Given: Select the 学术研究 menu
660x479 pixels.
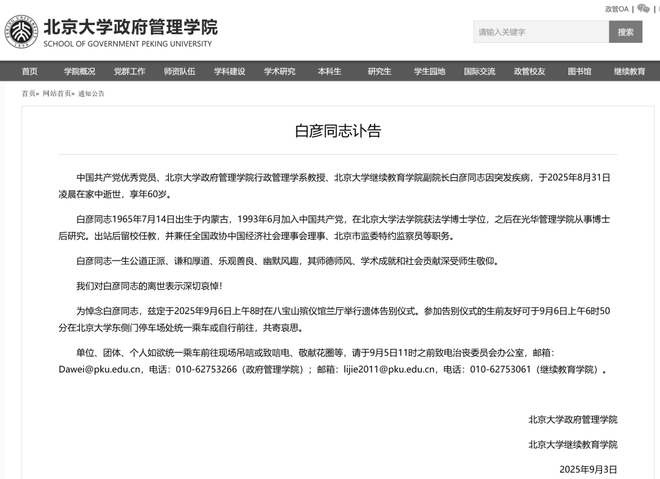Looking at the screenshot, I should [279, 71].
